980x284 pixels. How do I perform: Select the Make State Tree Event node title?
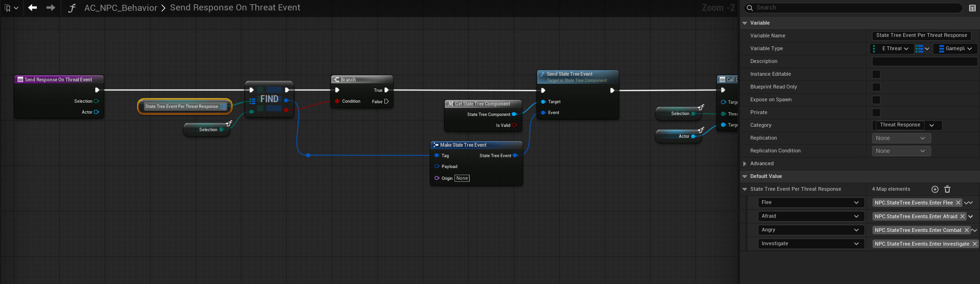[x=463, y=145]
